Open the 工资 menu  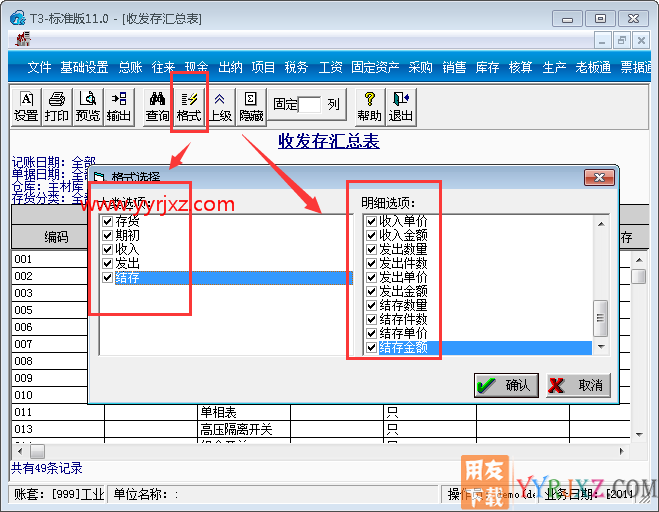click(330, 67)
